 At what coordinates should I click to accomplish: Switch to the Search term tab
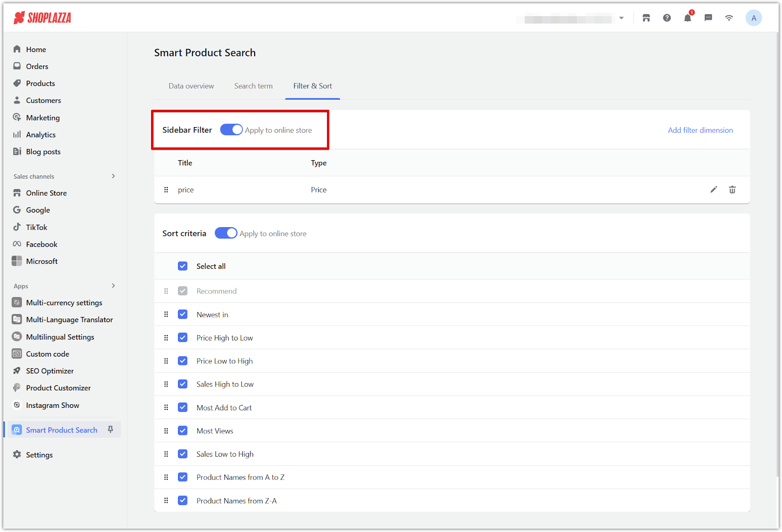pyautogui.click(x=253, y=86)
